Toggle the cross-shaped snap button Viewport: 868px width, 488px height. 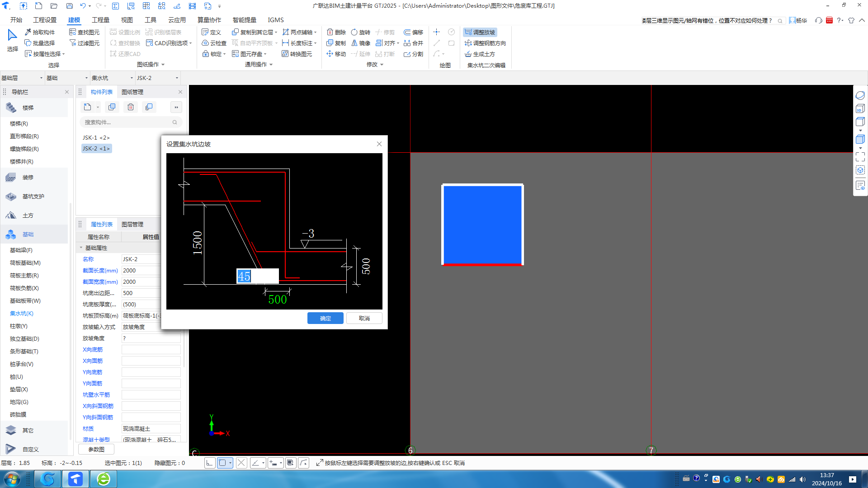(241, 463)
